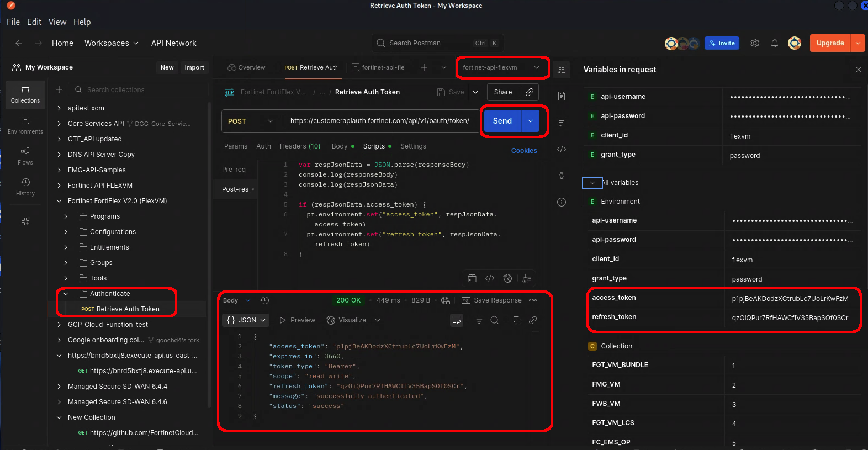Click the Send button

(502, 121)
